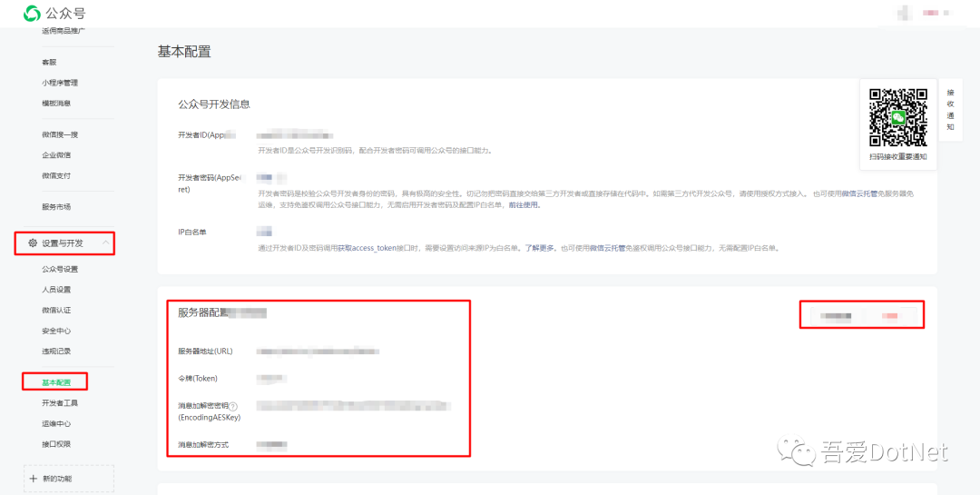Screen dimensions: 980x495
Task: Open 违规记录 in the sidebar
Action: pyautogui.click(x=56, y=351)
